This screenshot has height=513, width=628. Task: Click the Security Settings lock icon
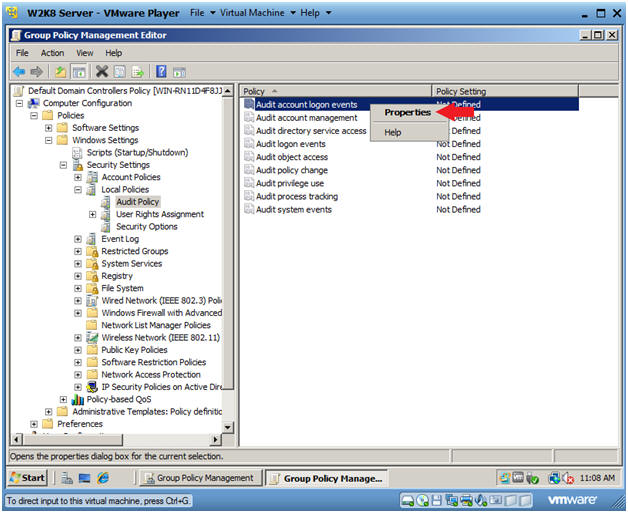tap(77, 165)
